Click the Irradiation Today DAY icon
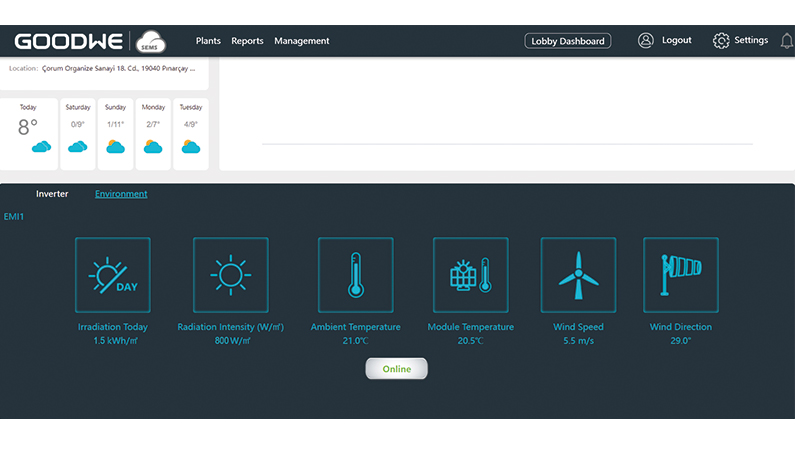This screenshot has height=450, width=795. [113, 275]
